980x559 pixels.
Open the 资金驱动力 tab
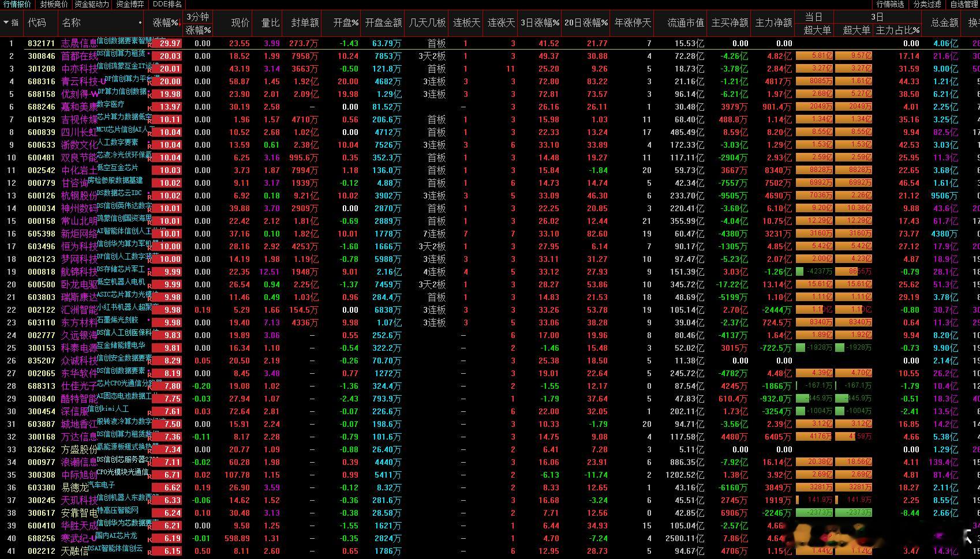point(92,4)
